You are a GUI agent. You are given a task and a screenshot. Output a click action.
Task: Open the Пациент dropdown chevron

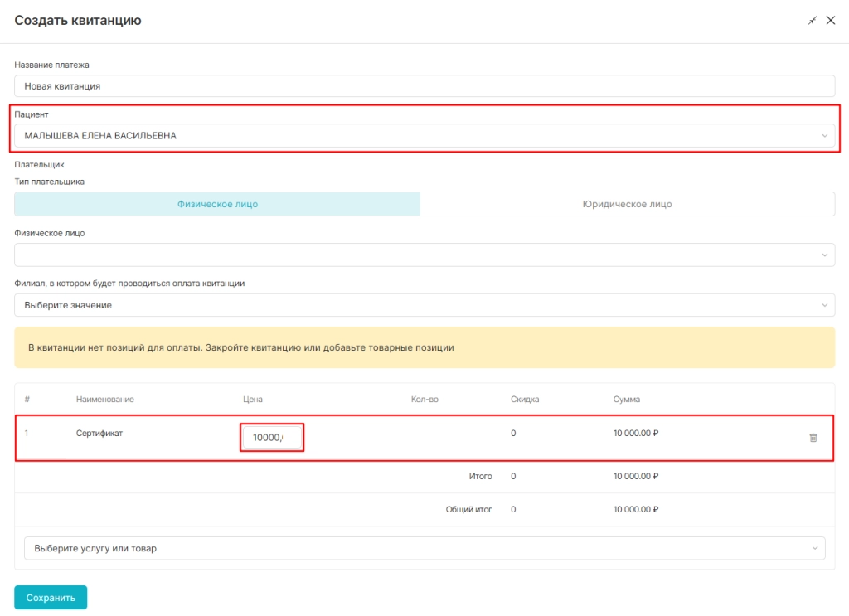coord(824,136)
